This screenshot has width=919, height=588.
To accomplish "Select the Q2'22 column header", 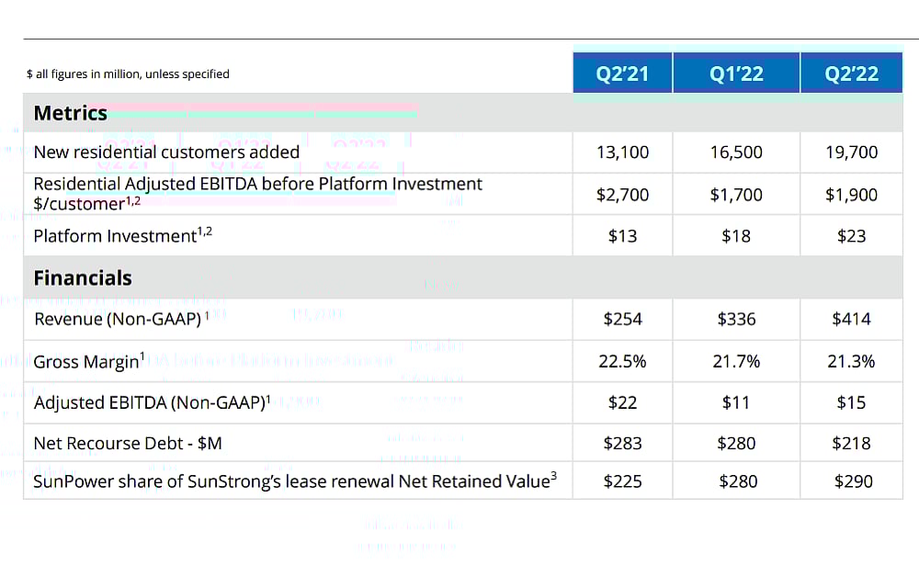I will (x=851, y=73).
